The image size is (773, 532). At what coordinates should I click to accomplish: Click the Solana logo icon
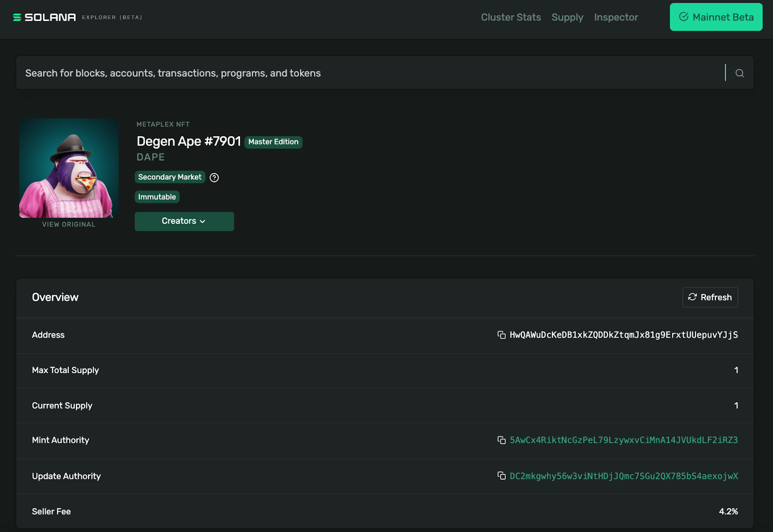(x=17, y=17)
